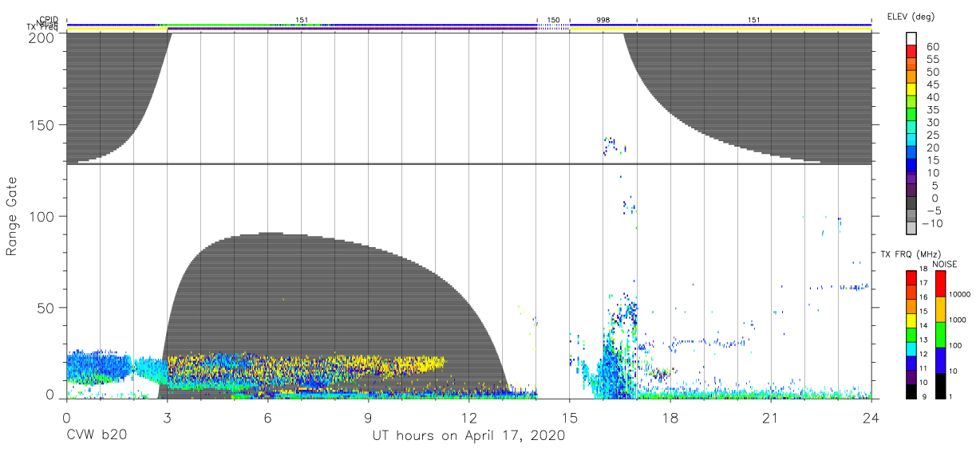Click the x-axis tick label '3'
The image size is (980, 452).
tap(167, 418)
